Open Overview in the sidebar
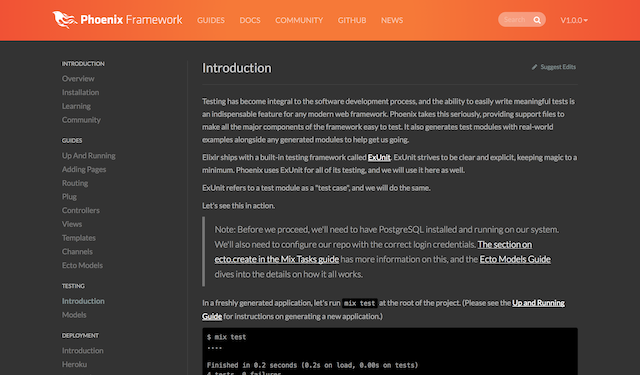Viewport: 640px width, 375px height. tap(78, 78)
